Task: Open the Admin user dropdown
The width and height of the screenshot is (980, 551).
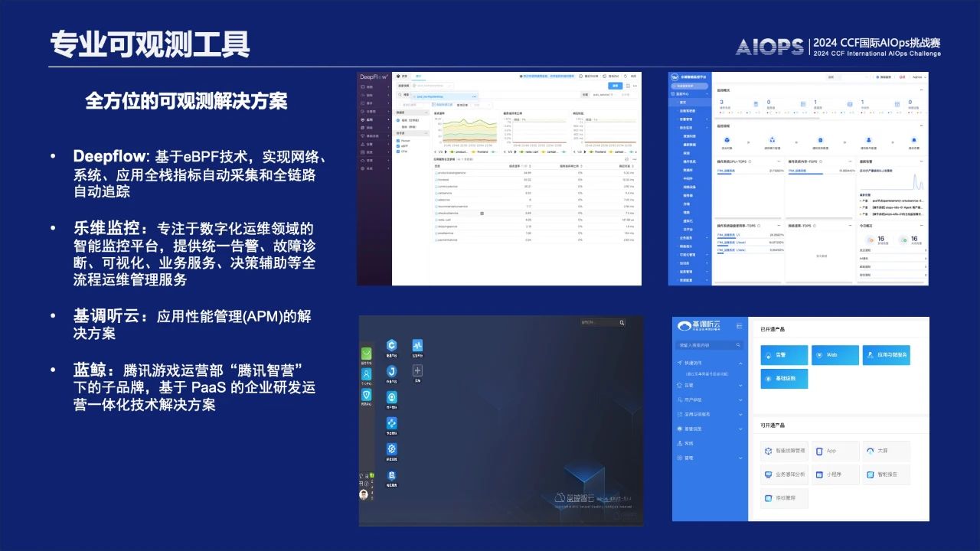Action: 916,77
